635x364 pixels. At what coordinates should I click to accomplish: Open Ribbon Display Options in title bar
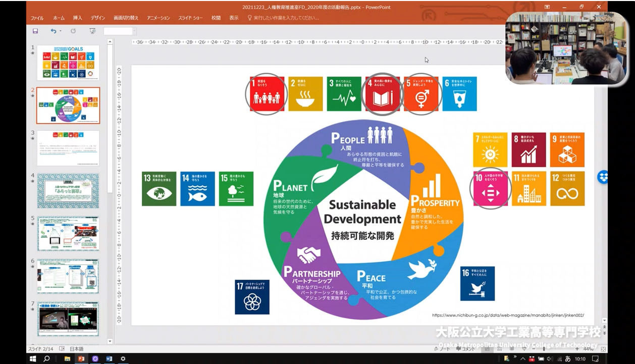tap(547, 7)
